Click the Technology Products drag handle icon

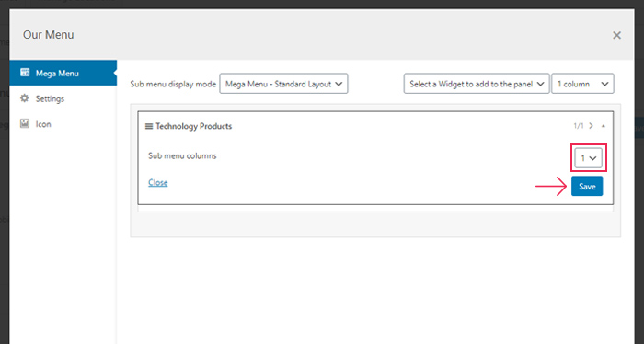tap(149, 126)
